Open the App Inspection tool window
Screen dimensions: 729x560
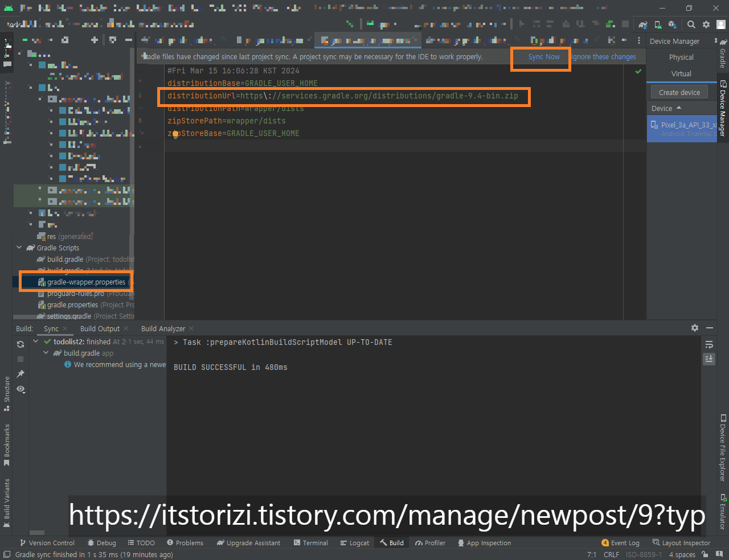(x=484, y=543)
